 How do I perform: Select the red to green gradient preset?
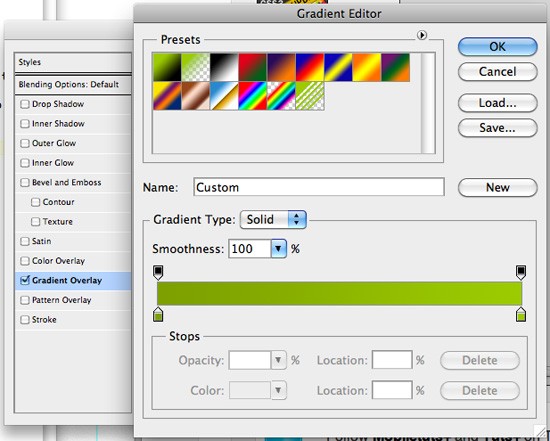click(253, 67)
